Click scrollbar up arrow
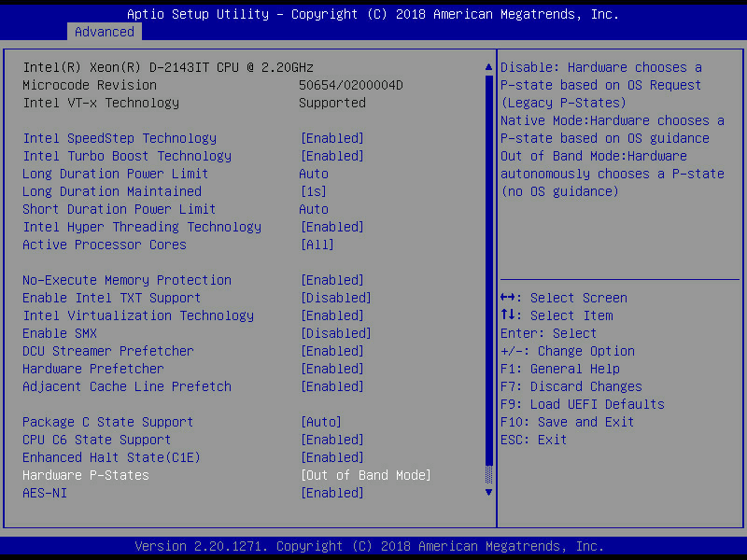The height and width of the screenshot is (560, 747). pos(488,67)
